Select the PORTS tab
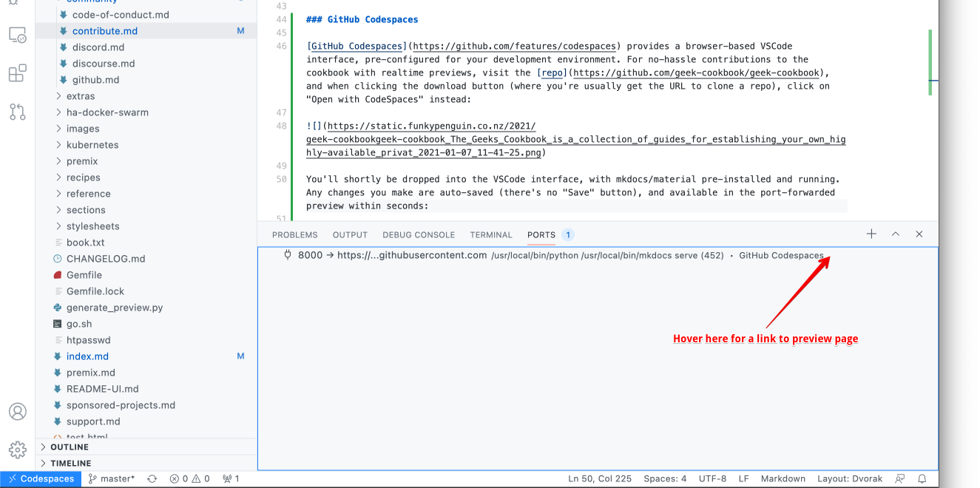The width and height of the screenshot is (980, 488). point(541,235)
